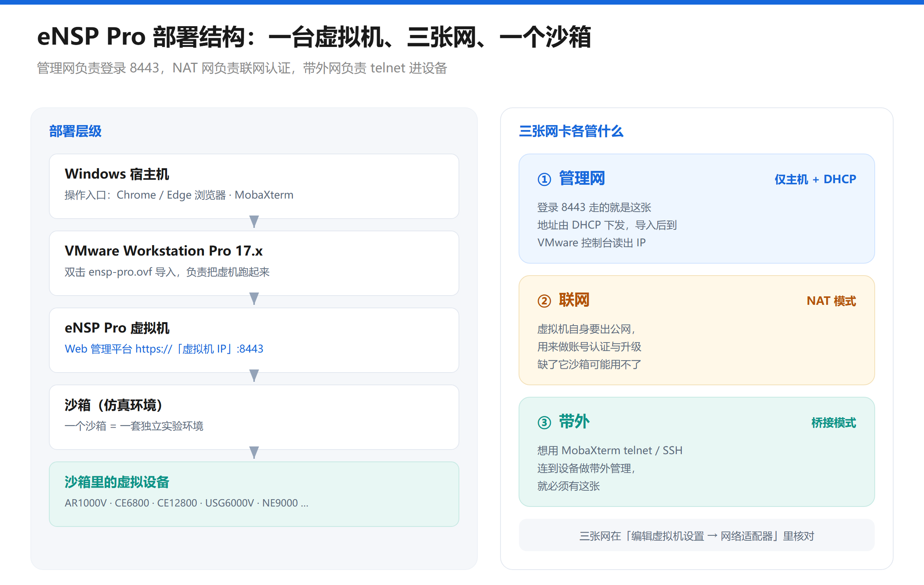Click the 双击 ensp-pro.ovf 导入 description
The width and height of the screenshot is (924, 585).
[x=167, y=272]
